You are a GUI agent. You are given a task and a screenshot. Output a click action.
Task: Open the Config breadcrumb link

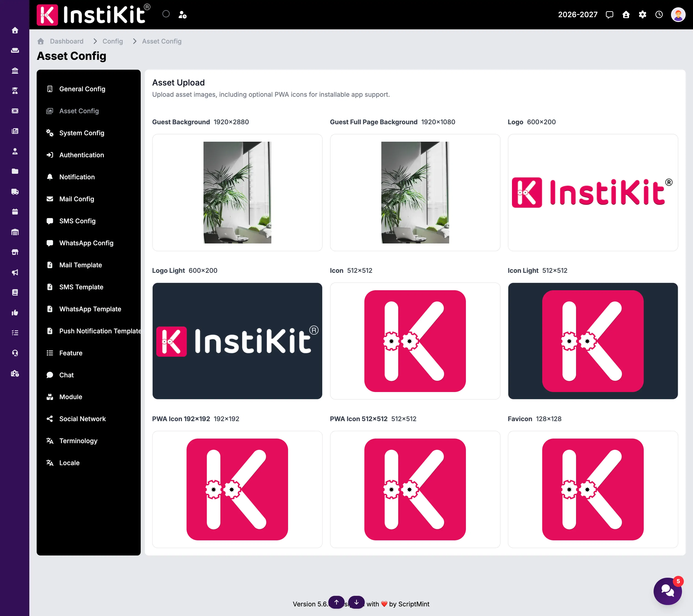(113, 41)
